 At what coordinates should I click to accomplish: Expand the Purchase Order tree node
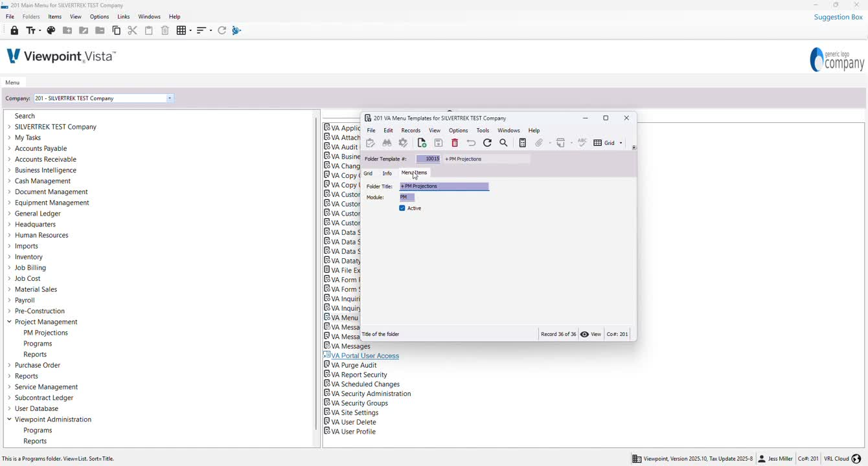[x=9, y=365]
